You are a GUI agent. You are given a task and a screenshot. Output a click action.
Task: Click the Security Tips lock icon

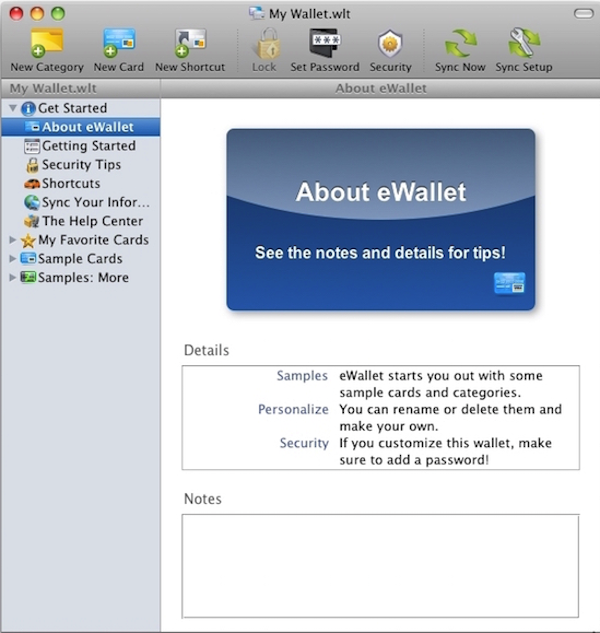tap(32, 165)
